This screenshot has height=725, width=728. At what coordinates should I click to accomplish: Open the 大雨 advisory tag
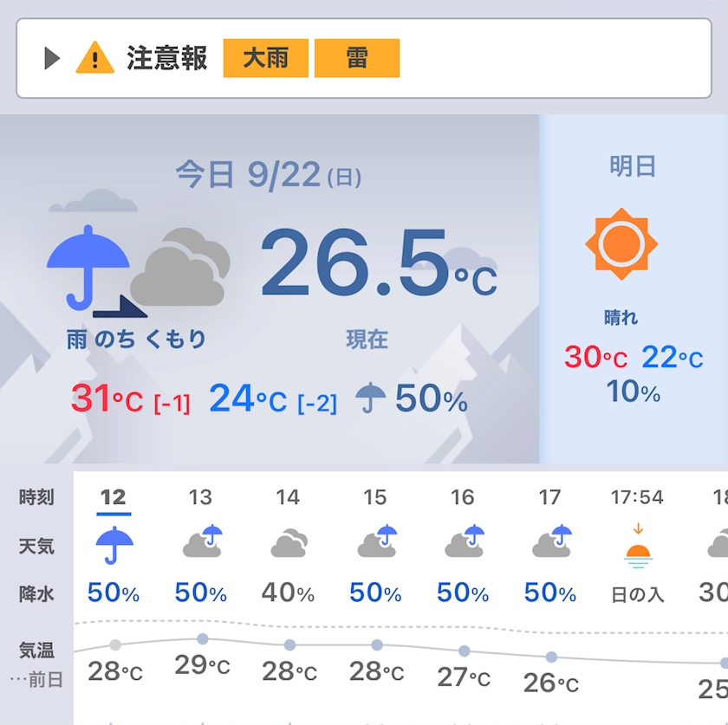click(265, 58)
